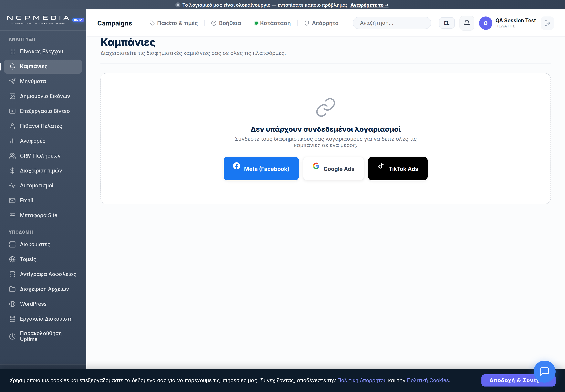Click the transfer icon for Μεταφορά Site

click(12, 215)
